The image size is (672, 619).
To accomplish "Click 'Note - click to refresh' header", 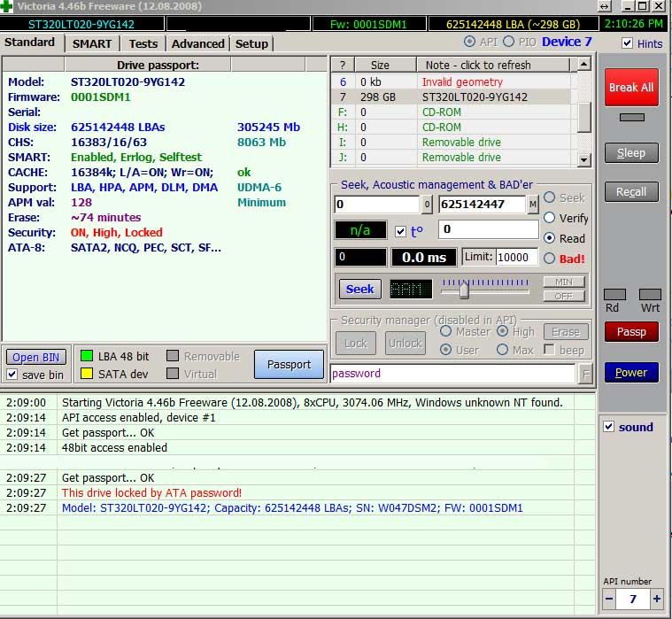I will [493, 66].
